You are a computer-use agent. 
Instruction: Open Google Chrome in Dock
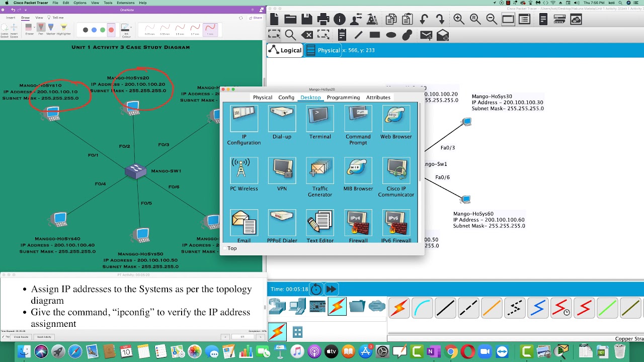point(451,351)
